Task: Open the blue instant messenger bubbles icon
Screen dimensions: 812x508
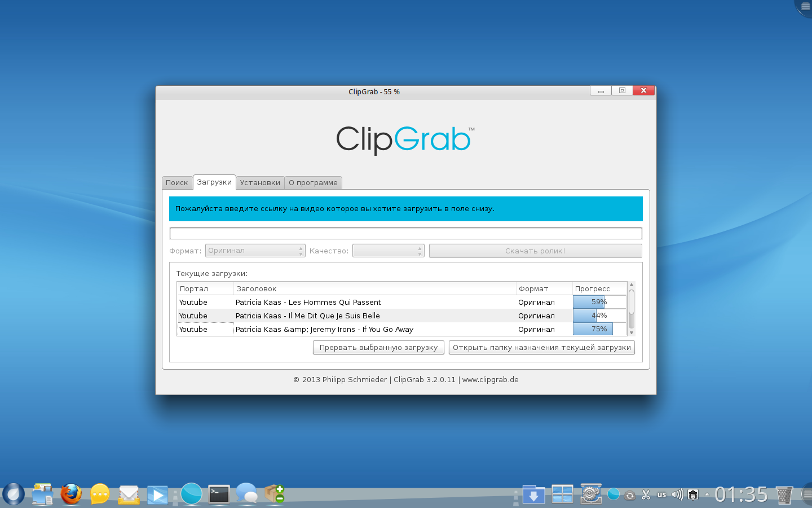Action: coord(246,494)
